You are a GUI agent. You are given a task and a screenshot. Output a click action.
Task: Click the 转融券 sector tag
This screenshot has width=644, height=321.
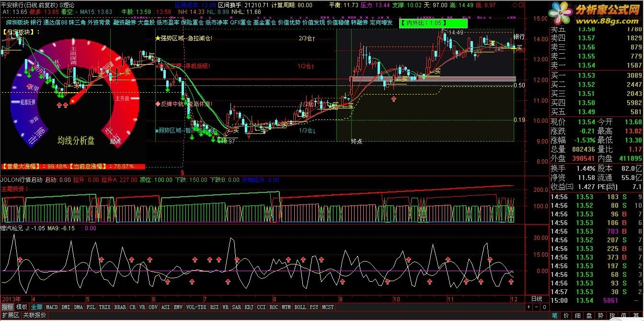[x=360, y=23]
